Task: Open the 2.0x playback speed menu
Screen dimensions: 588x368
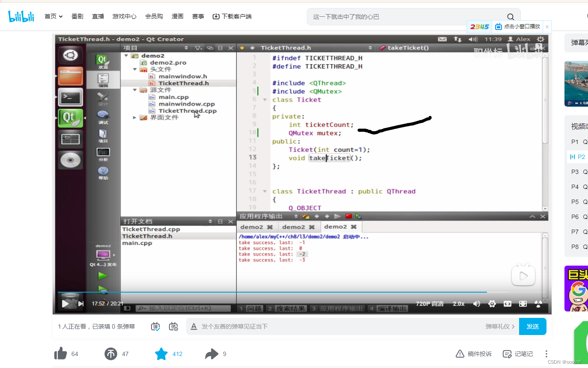Action: click(x=459, y=304)
